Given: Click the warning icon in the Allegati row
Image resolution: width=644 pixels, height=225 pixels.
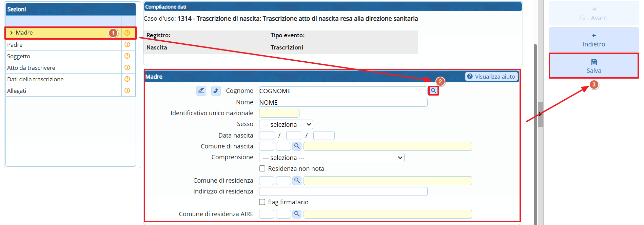Looking at the screenshot, I should coord(127,90).
